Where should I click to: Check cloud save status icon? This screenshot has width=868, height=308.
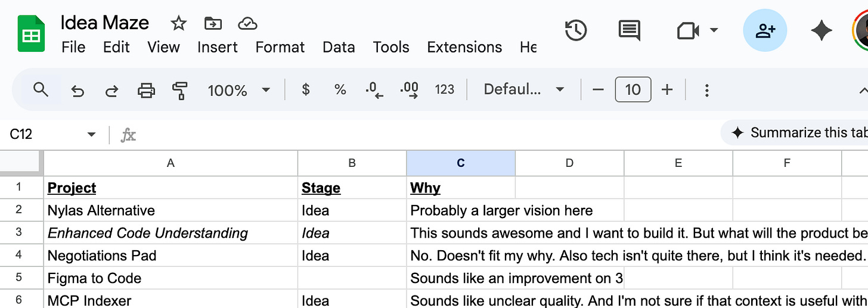[247, 23]
